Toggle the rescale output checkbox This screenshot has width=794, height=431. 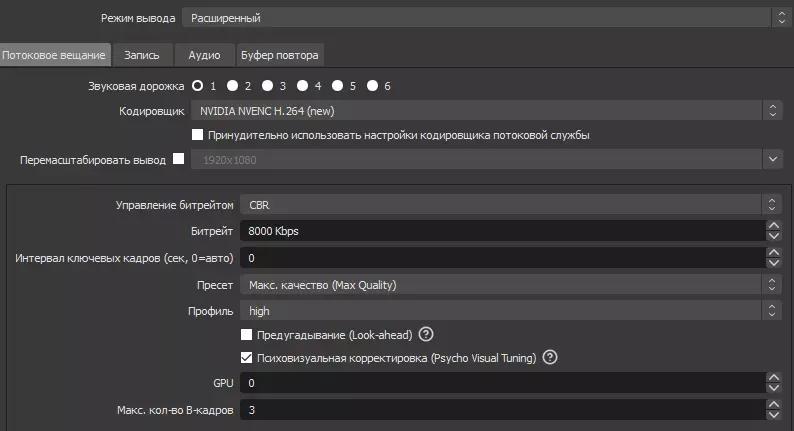tap(179, 158)
